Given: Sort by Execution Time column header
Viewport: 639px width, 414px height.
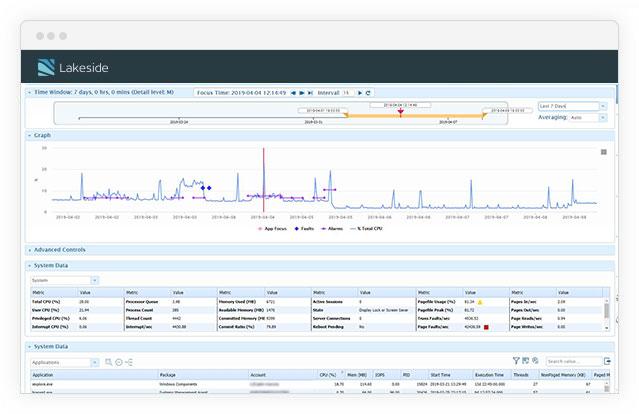Looking at the screenshot, I should click(x=492, y=375).
